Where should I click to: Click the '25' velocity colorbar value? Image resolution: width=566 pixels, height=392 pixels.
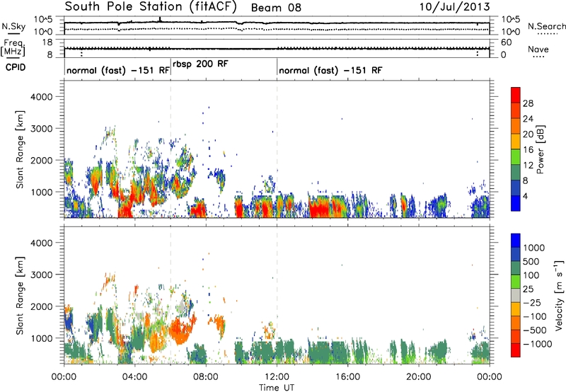(529, 289)
